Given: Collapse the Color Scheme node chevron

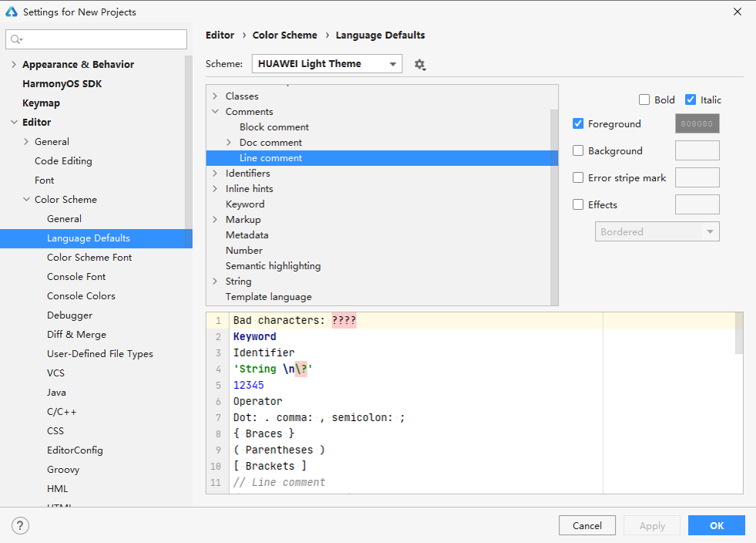Looking at the screenshot, I should (26, 199).
